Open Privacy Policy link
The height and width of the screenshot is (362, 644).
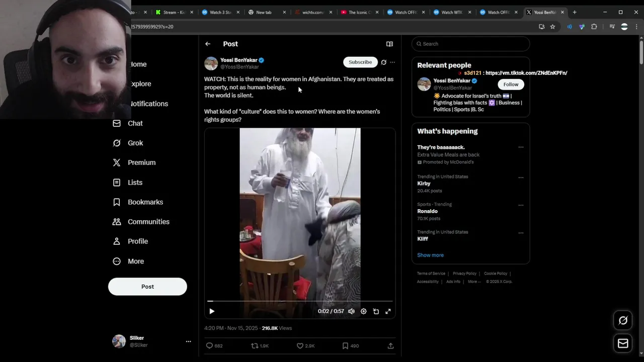[464, 274]
